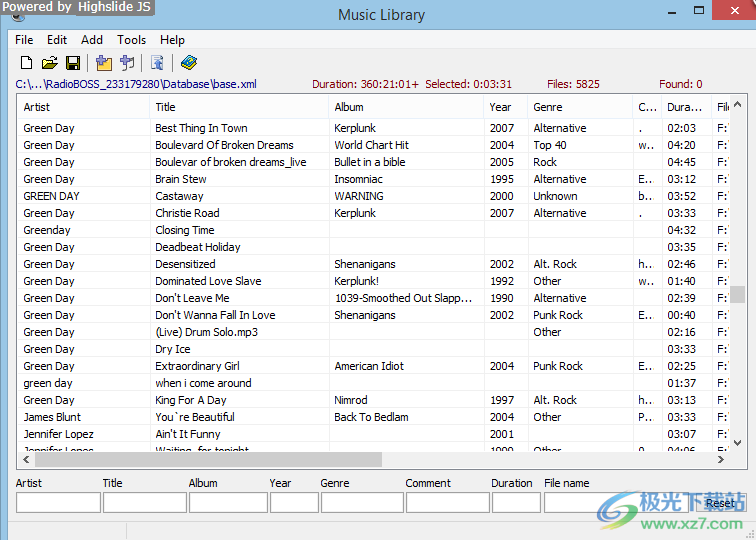Select the track "Best Thing In Town"

click(374, 128)
